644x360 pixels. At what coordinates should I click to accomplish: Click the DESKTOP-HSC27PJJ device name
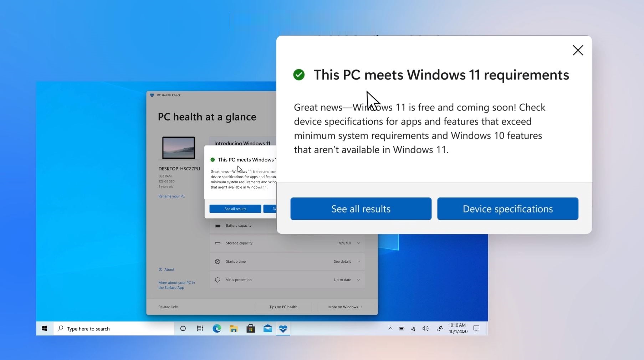(179, 169)
